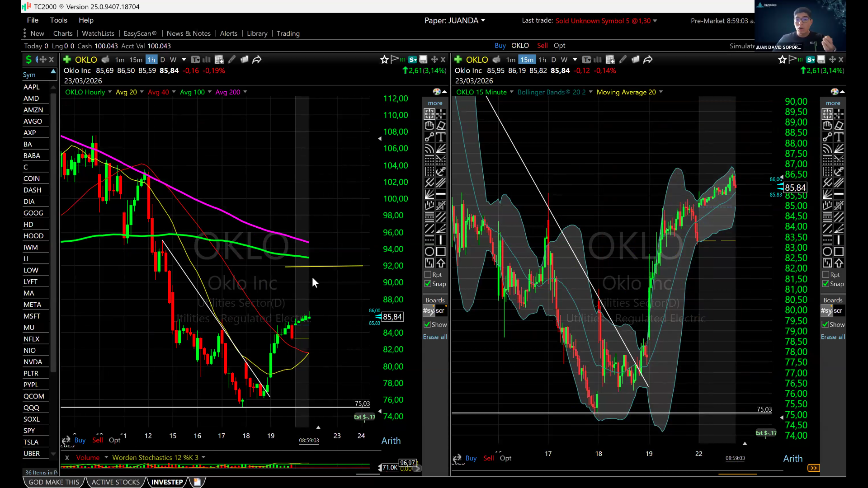Uncheck Snap checkbox in left drawing toolbar
The width and height of the screenshot is (868, 488).
pos(428,284)
